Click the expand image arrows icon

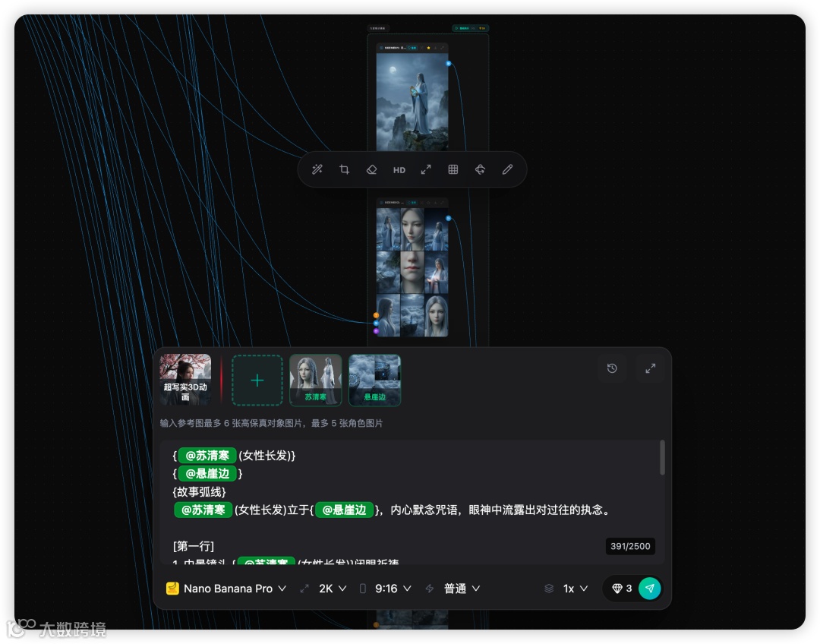pyautogui.click(x=426, y=169)
